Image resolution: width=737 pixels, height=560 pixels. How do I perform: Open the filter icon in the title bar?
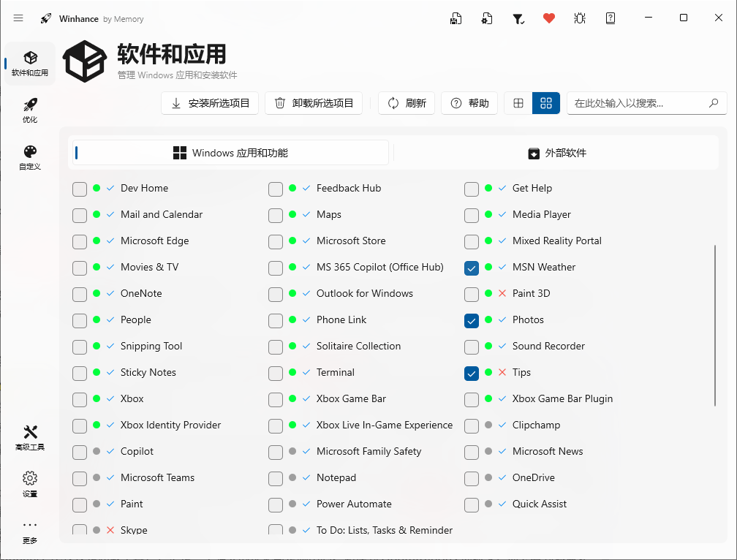518,18
